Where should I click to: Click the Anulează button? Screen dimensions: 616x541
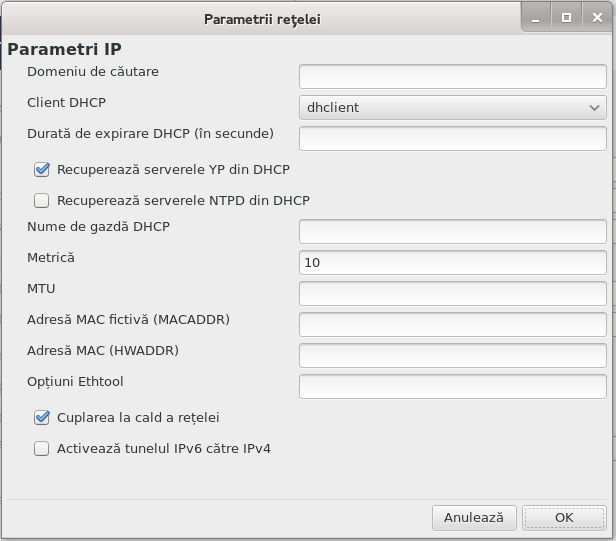pos(474,518)
